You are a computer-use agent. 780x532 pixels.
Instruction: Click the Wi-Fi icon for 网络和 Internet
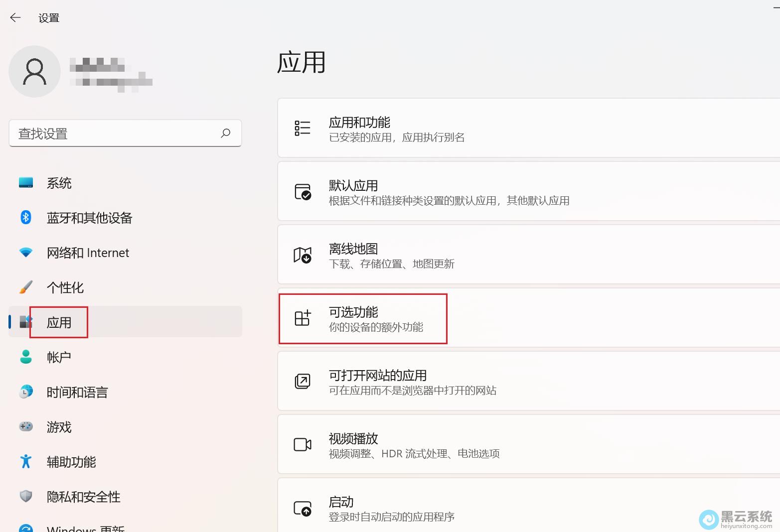(x=25, y=253)
